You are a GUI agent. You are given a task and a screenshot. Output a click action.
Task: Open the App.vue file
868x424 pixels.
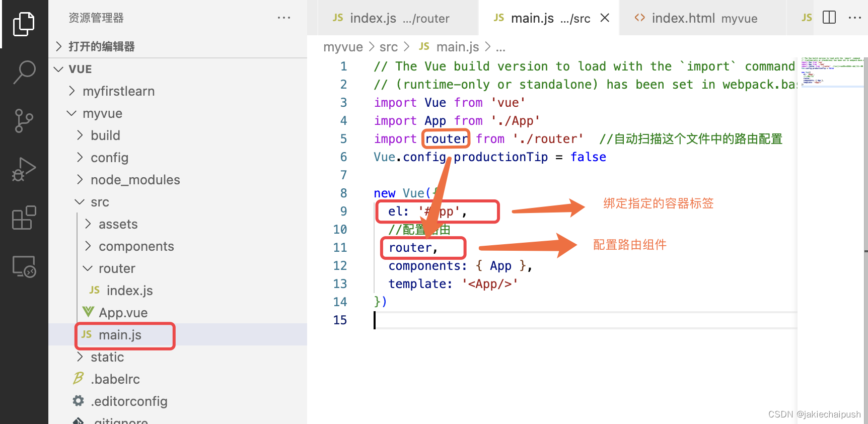coord(178,313)
